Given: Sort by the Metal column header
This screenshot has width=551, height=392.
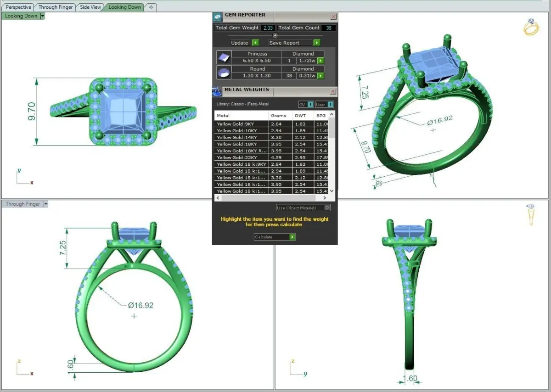Looking at the screenshot, I should 242,116.
